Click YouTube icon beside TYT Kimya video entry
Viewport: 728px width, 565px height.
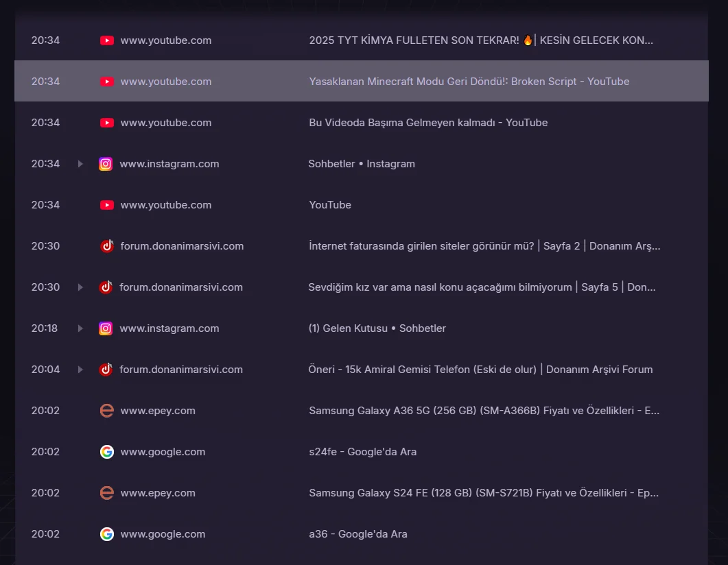107,40
